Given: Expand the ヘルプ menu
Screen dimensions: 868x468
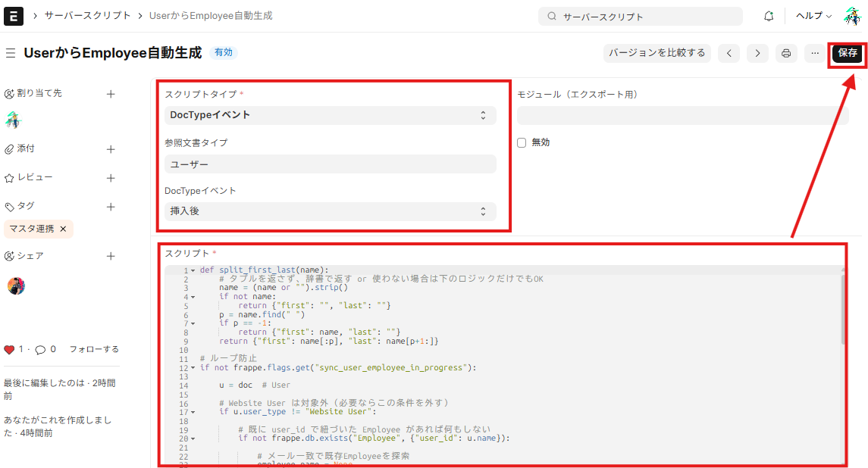Looking at the screenshot, I should click(x=813, y=16).
